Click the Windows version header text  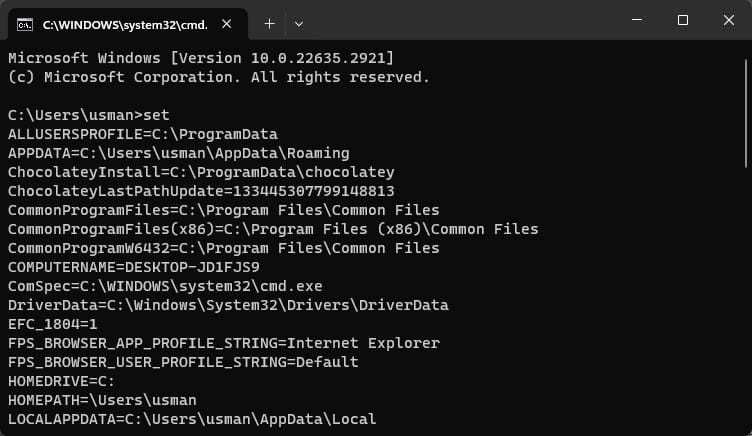click(x=200, y=58)
